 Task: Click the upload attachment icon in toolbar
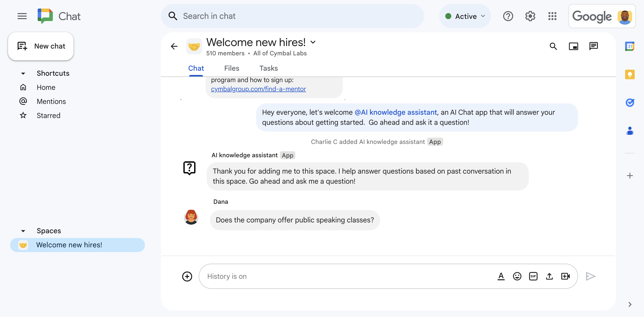pos(549,276)
